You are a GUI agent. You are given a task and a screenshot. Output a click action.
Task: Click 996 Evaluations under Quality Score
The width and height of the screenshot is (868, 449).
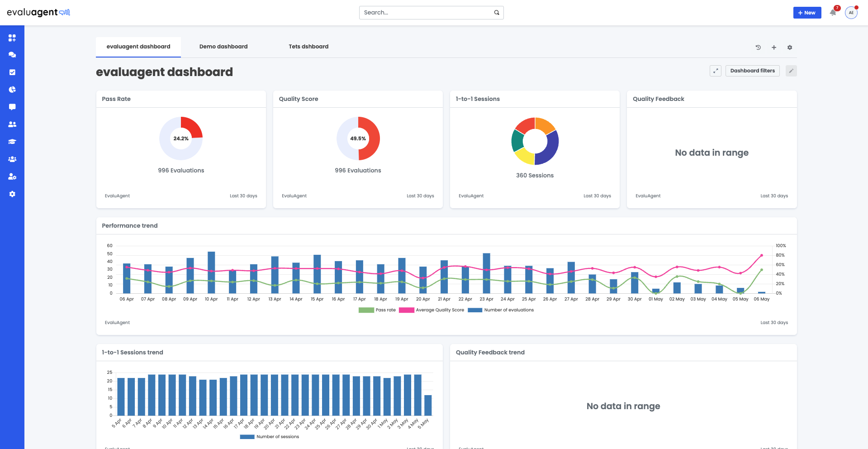pos(358,171)
